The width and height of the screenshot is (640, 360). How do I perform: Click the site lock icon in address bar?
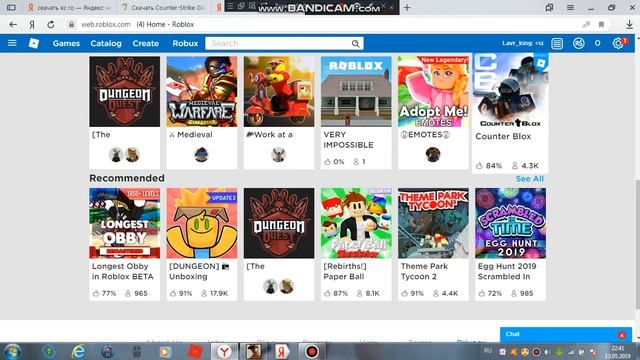71,24
